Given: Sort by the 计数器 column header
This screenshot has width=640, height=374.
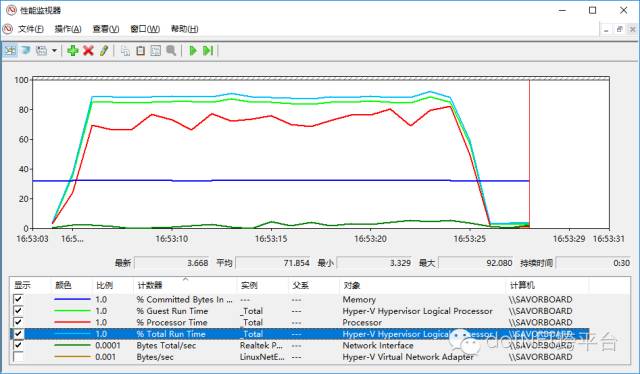Looking at the screenshot, I should pos(185,285).
